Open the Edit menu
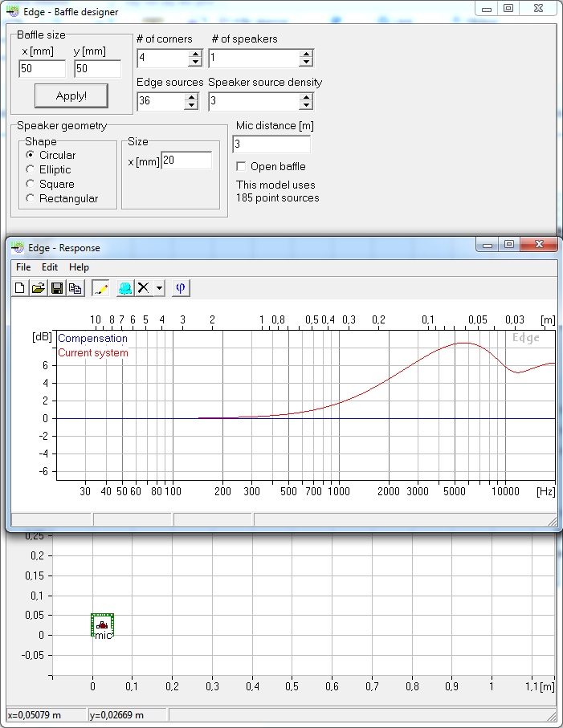 50,267
